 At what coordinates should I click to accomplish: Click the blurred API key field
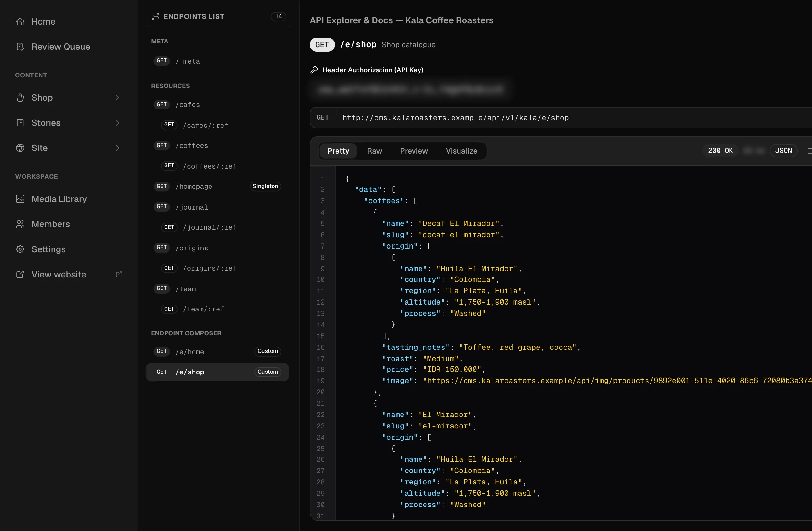(410, 89)
